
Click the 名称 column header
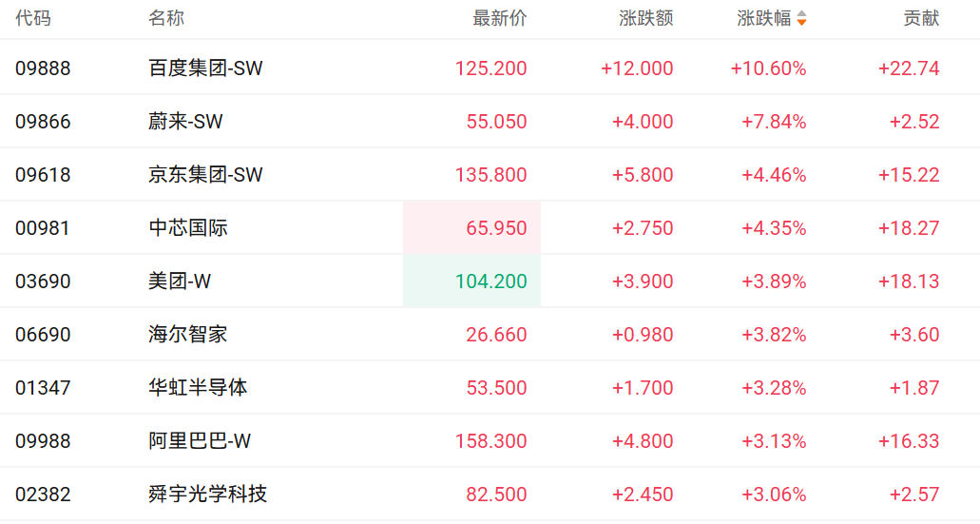pyautogui.click(x=166, y=18)
